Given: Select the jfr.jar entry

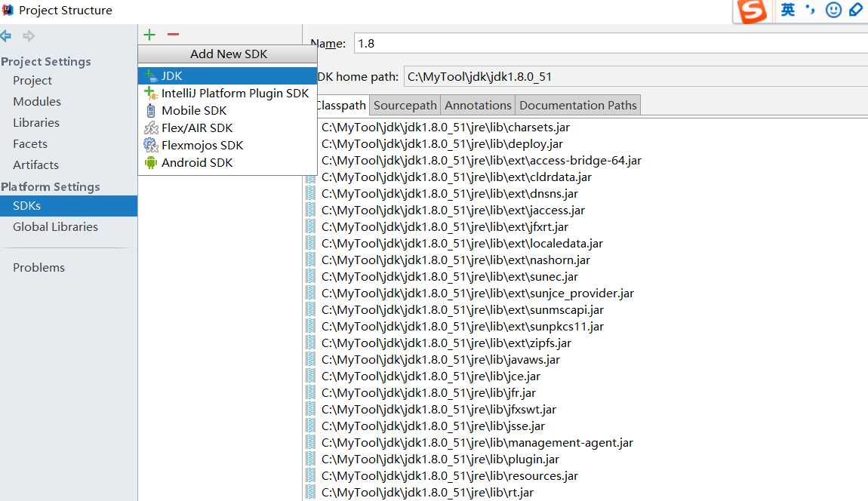Looking at the screenshot, I should coord(429,393).
